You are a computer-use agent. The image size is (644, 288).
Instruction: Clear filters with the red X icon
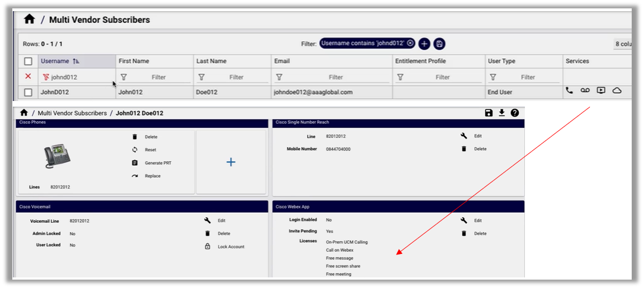28,76
